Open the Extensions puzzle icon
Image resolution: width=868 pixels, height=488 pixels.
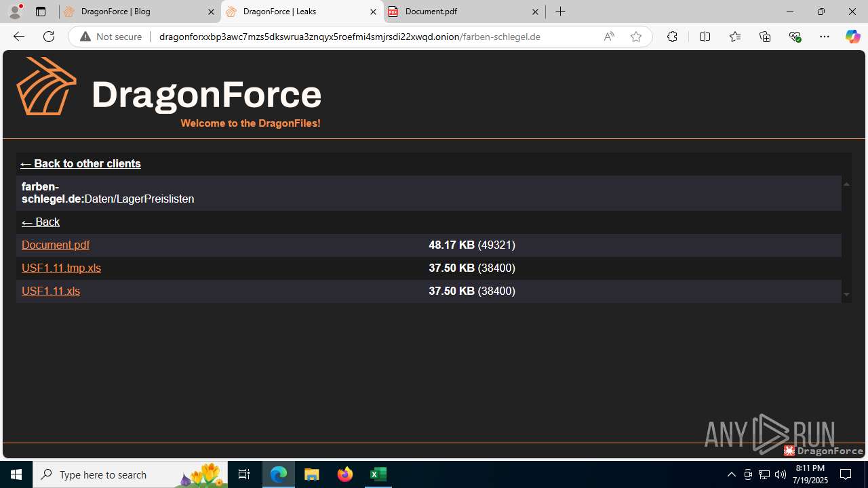click(672, 37)
